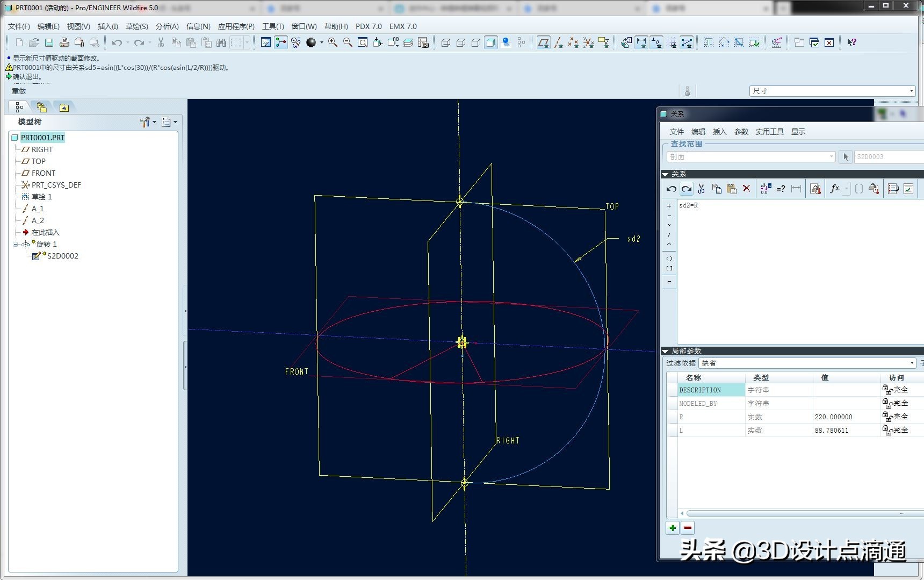924x580 pixels.
Task: Open the 草绘(S) menu
Action: [136, 26]
